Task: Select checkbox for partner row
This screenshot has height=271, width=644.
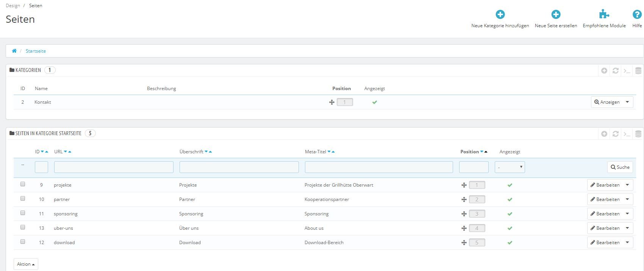Action: pos(23,198)
